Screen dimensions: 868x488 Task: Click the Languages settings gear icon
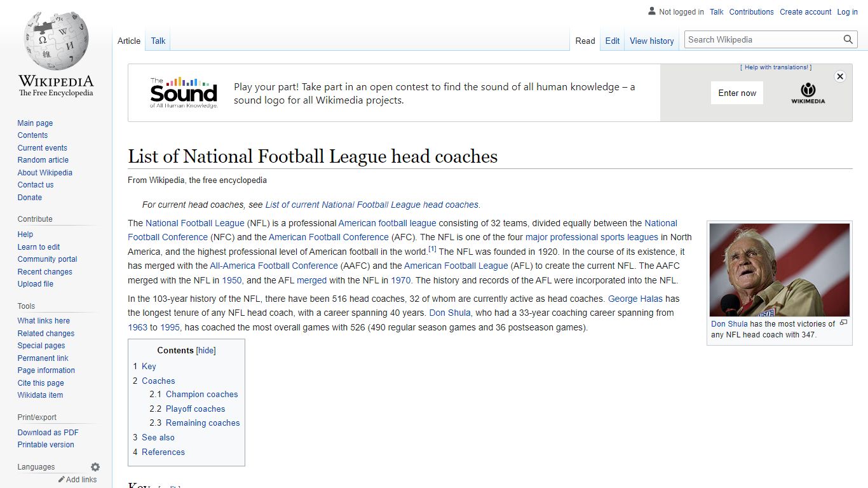point(95,467)
